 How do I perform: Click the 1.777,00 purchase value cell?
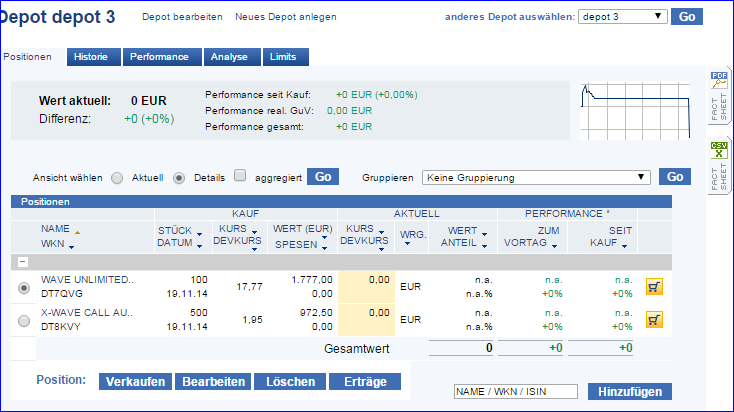[x=312, y=280]
